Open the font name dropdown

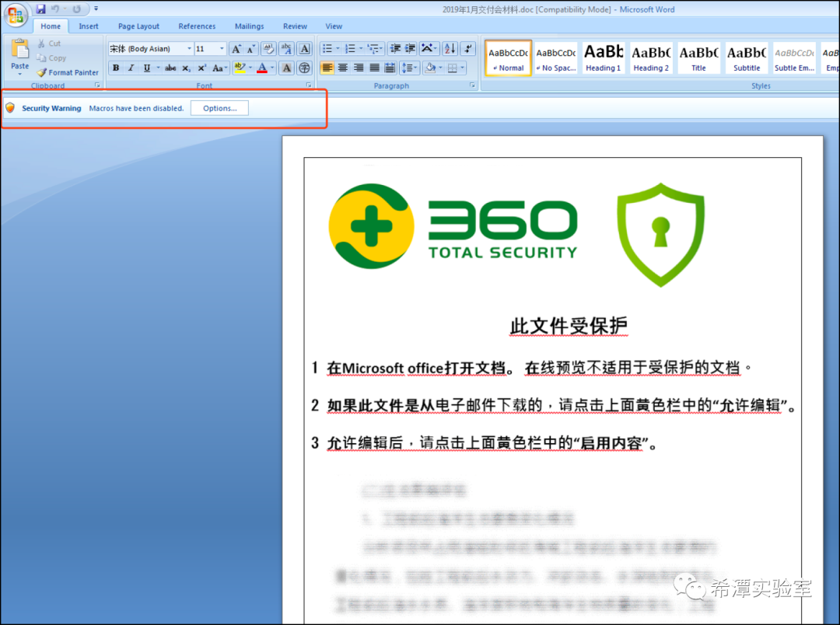tap(188, 49)
